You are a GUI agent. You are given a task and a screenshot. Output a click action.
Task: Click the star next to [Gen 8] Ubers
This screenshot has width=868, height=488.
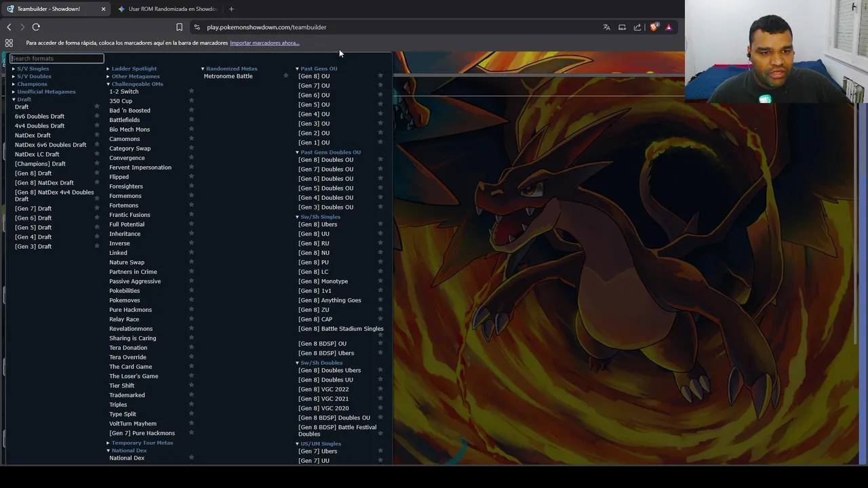click(x=380, y=224)
